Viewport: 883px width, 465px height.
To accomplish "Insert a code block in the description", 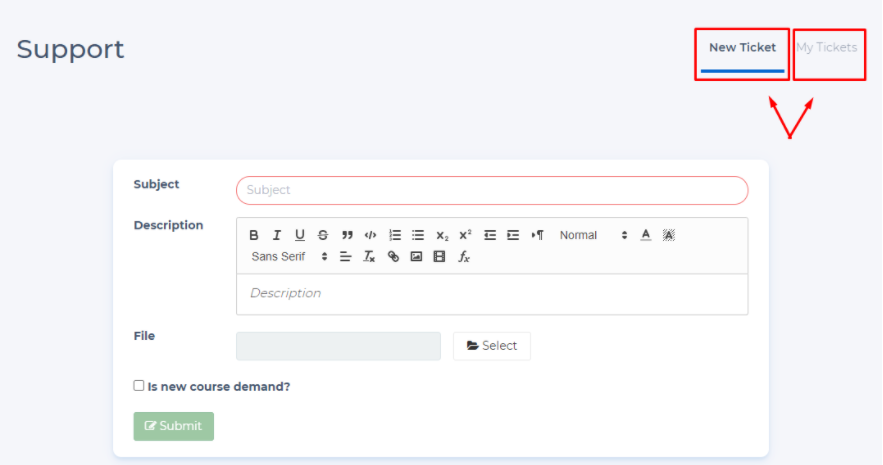I will [x=370, y=235].
